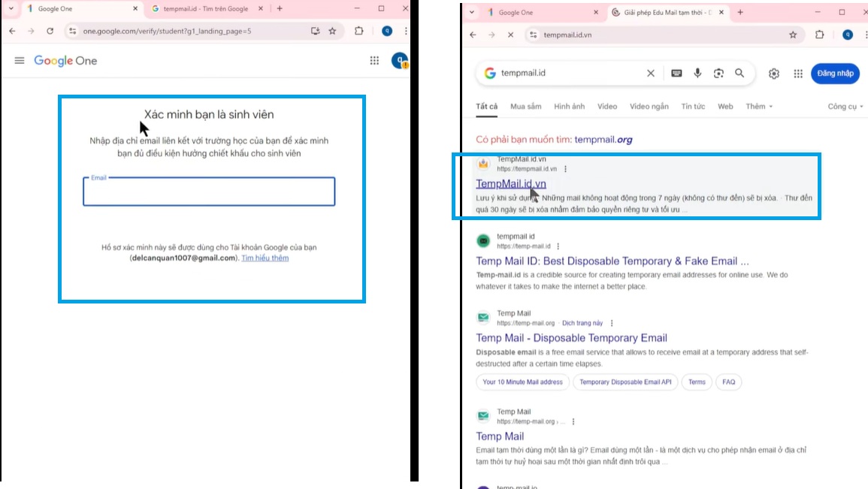The height and width of the screenshot is (489, 868).
Task: Search by image with Google Lens icon
Action: 718,73
